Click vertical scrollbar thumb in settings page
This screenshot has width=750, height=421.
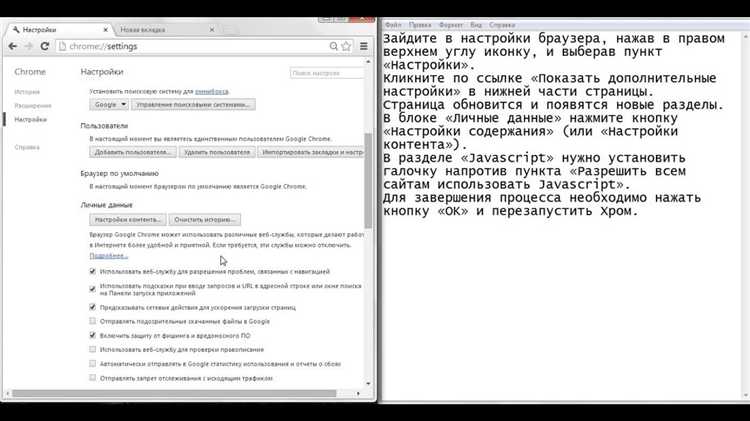point(368,181)
